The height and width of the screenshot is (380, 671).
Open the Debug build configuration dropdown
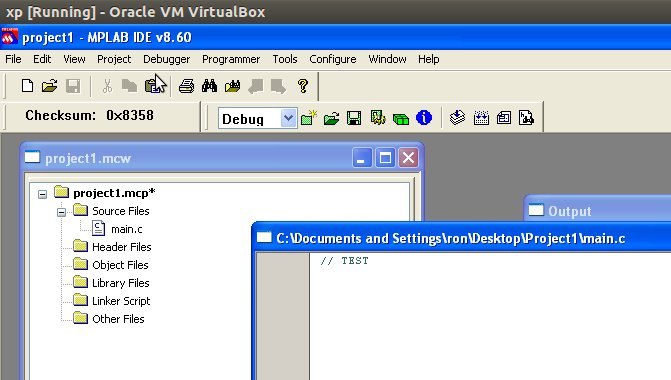[288, 118]
